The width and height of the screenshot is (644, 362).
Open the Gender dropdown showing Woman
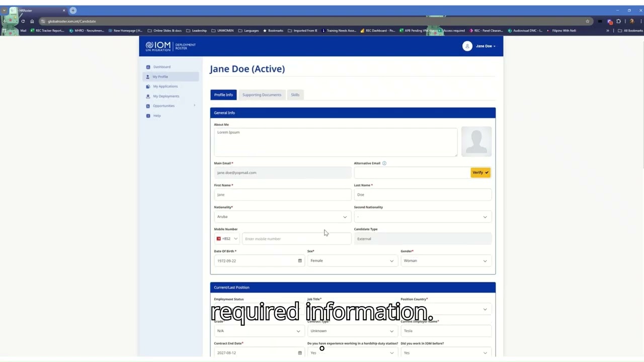coord(445,261)
